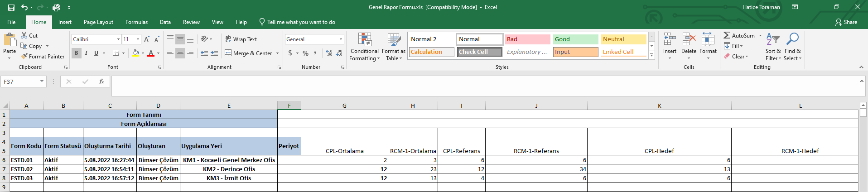Expand the Name Box dropdown arrow
The image size is (868, 192).
click(42, 82)
